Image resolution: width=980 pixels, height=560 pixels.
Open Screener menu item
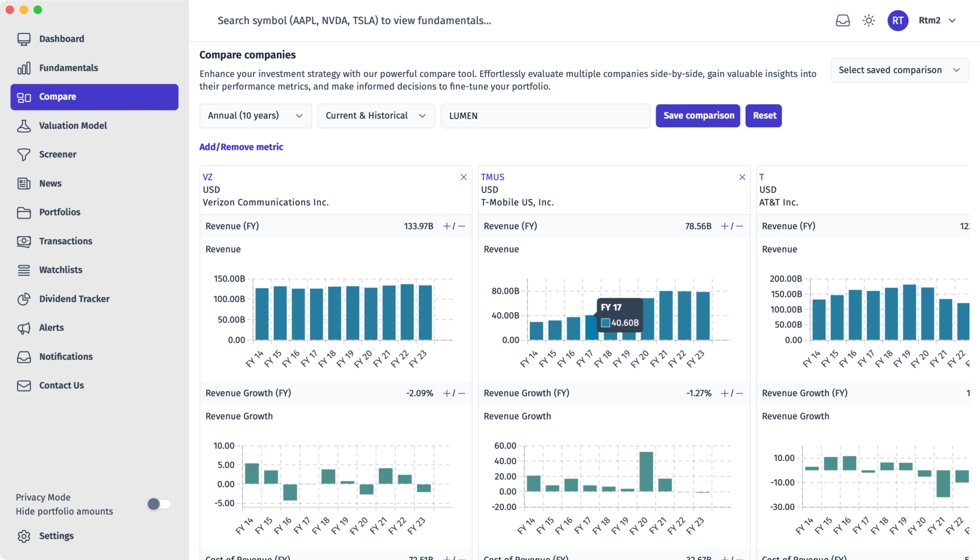[x=94, y=155]
